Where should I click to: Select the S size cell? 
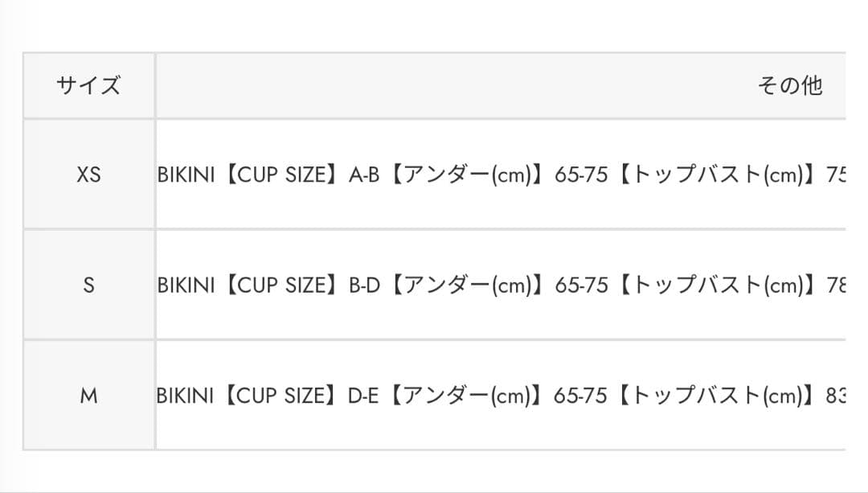(88, 285)
